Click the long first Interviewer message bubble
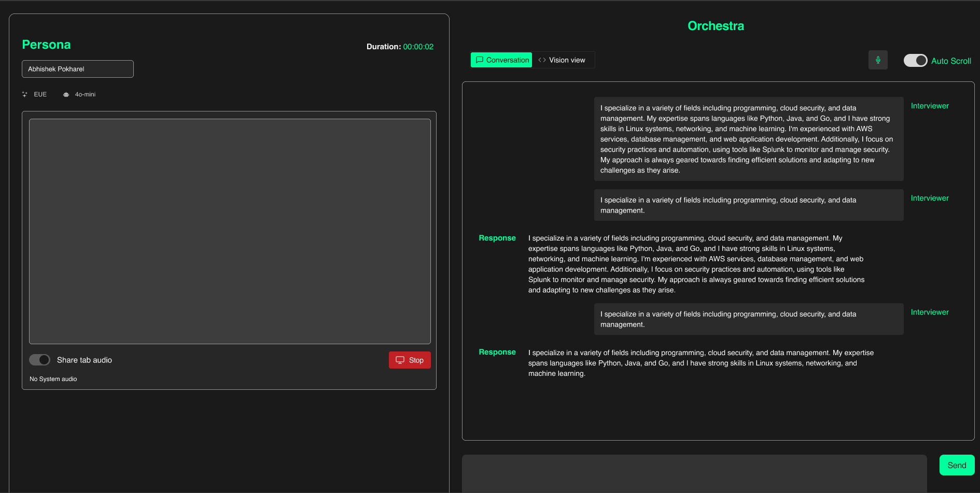This screenshot has width=980, height=493. [749, 139]
